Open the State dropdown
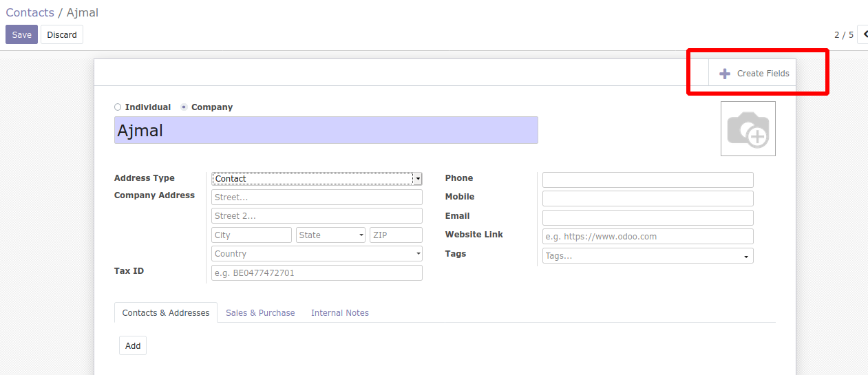The width and height of the screenshot is (868, 375). [x=330, y=235]
